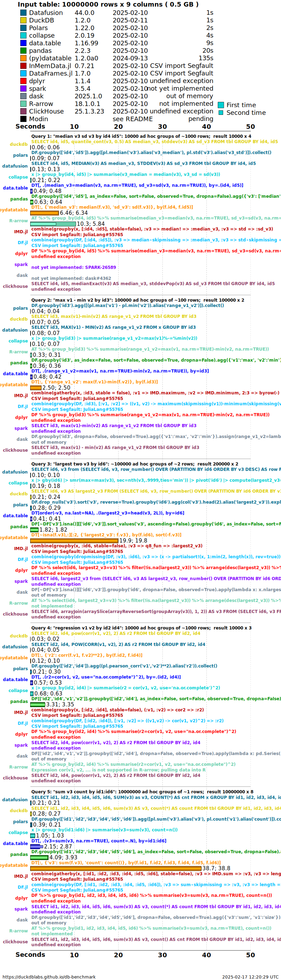Click 'not yet implemented: SPARK-26589' text
The image size is (281, 980).
click(x=74, y=267)
